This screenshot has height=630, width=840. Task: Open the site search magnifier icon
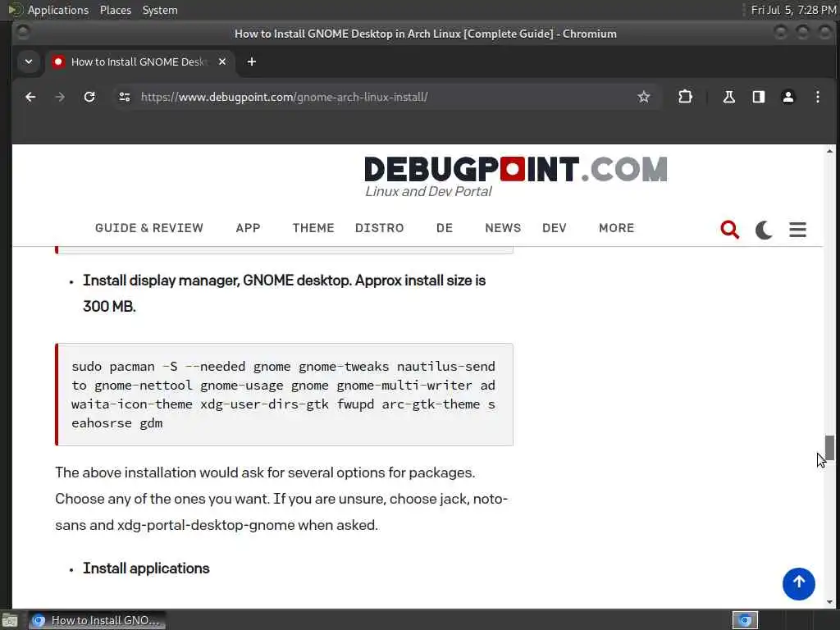point(729,230)
